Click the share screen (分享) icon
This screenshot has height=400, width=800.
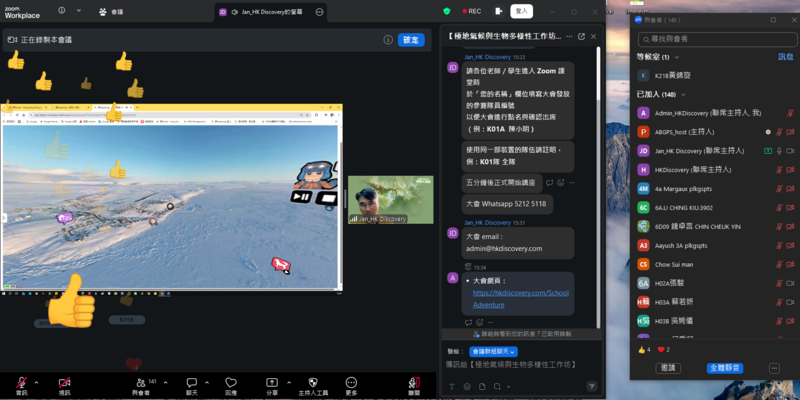[271, 382]
